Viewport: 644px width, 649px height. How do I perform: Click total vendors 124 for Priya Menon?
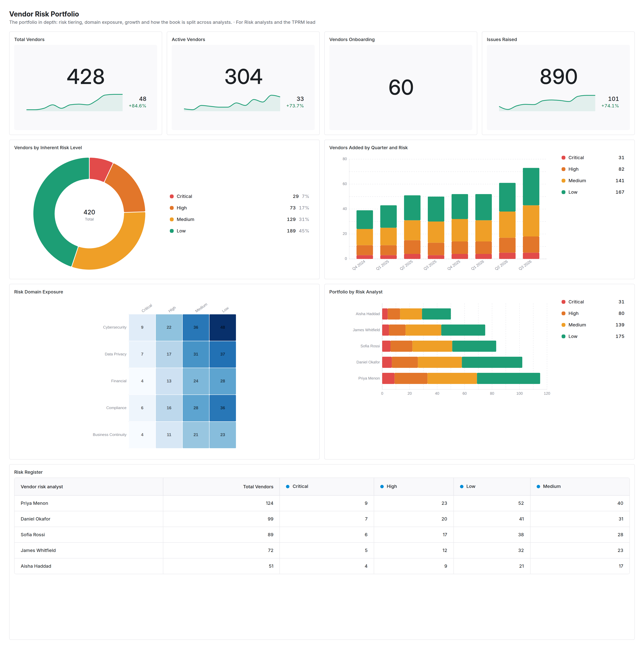270,504
